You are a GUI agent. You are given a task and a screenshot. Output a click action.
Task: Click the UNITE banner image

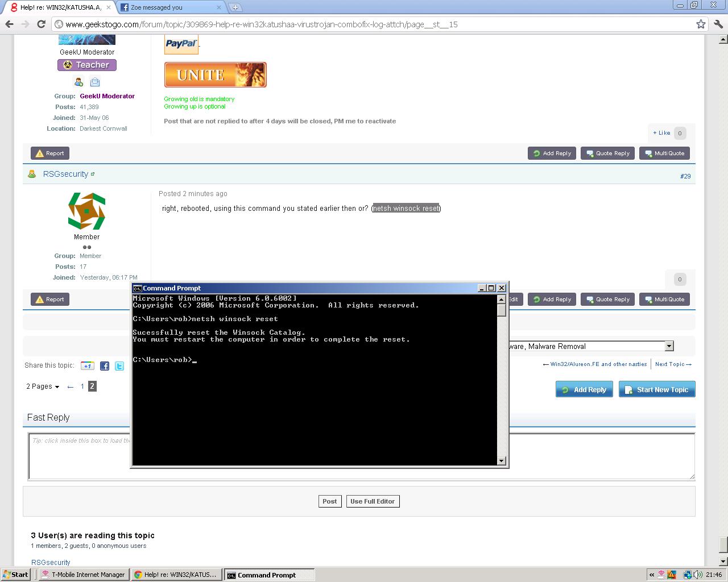(215, 74)
